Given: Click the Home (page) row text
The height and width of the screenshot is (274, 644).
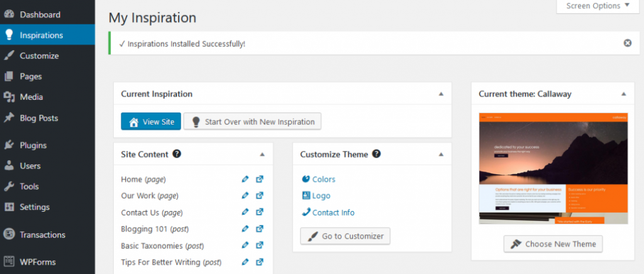Looking at the screenshot, I should (143, 179).
